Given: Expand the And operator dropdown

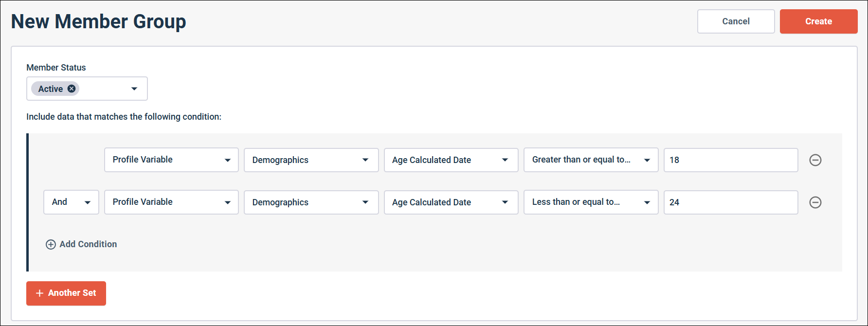Looking at the screenshot, I should coord(71,202).
